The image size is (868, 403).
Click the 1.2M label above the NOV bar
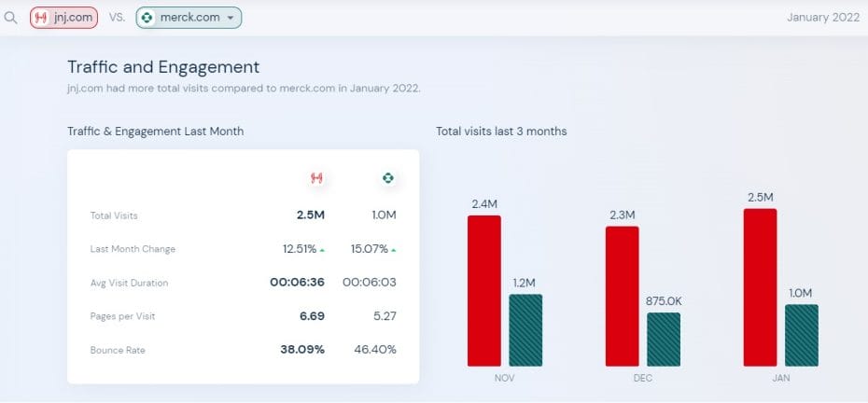[523, 283]
